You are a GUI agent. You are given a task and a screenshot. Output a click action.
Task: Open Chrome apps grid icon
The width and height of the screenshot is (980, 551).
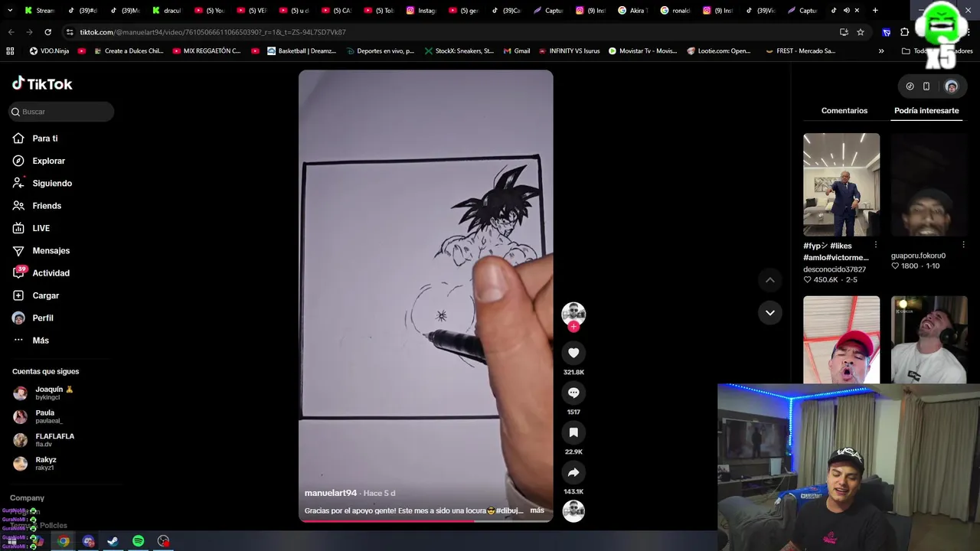click(10, 51)
